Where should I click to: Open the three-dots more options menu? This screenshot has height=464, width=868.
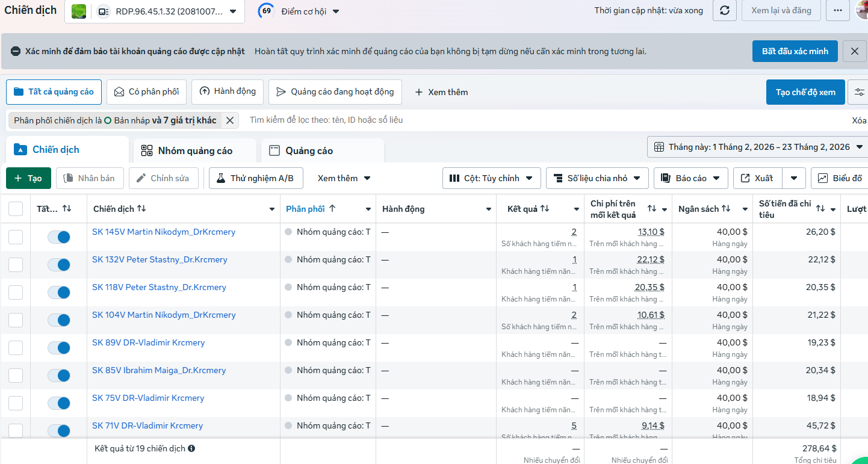[838, 10]
